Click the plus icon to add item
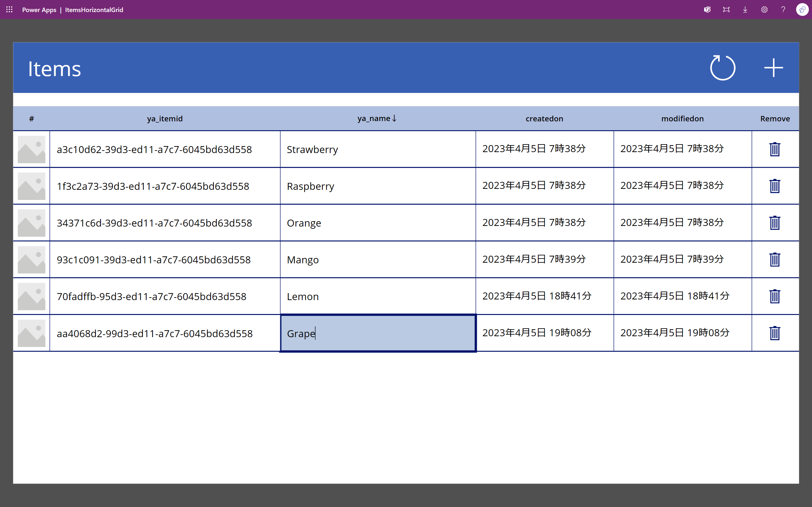The width and height of the screenshot is (812, 507). 773,68
